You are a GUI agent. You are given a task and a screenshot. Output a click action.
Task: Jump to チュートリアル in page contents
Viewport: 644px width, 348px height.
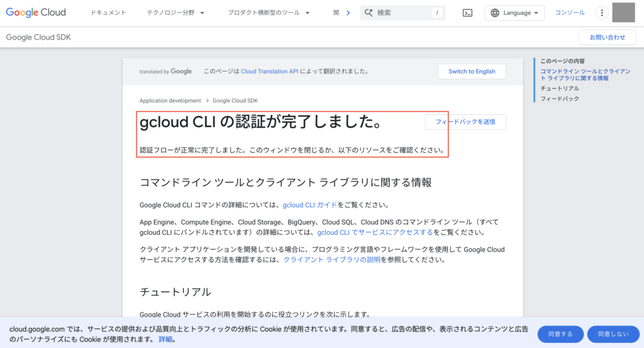click(x=560, y=89)
